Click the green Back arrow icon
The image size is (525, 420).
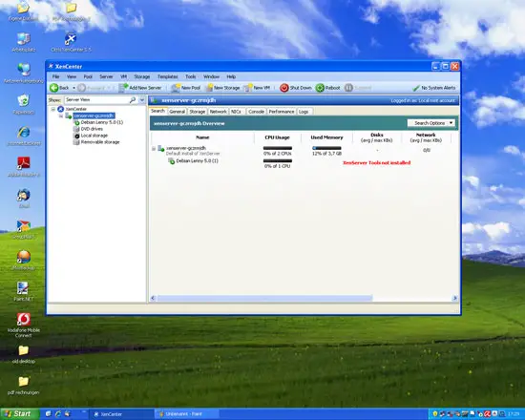coord(53,88)
